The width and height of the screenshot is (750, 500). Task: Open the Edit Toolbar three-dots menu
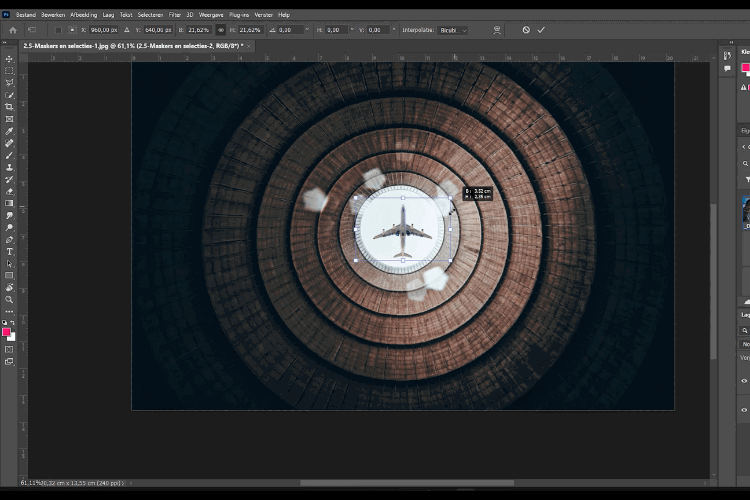(x=9, y=311)
